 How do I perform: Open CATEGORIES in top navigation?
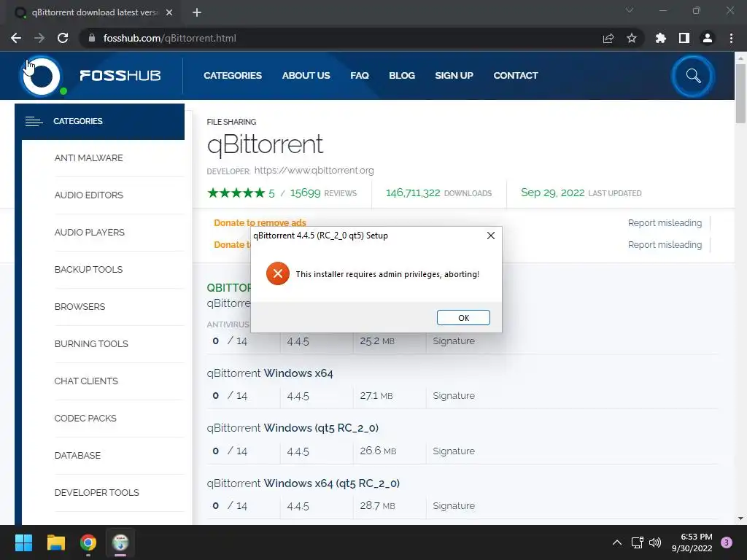coord(233,76)
